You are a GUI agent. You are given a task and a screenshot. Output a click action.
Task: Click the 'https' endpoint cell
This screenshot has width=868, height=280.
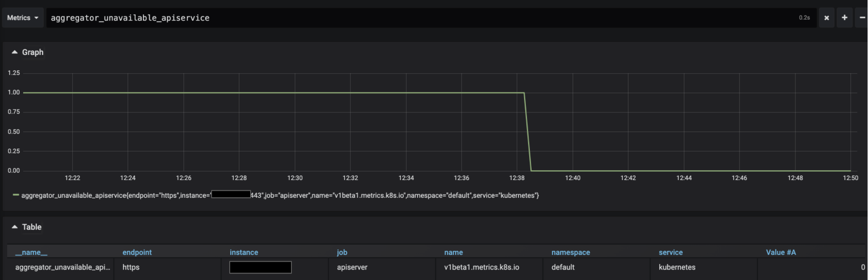pyautogui.click(x=131, y=267)
